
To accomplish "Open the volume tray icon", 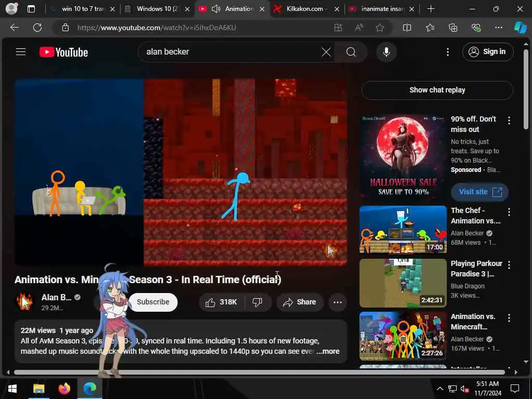I will (x=464, y=389).
